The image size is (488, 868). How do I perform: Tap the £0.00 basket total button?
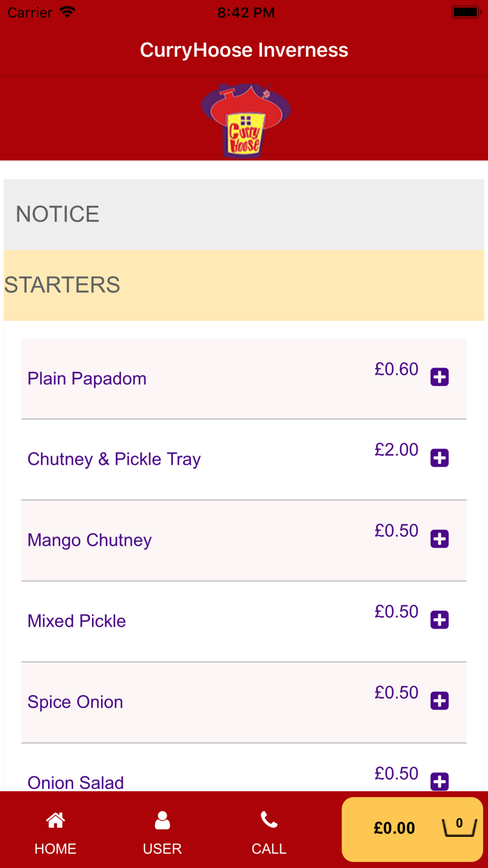coord(394,828)
